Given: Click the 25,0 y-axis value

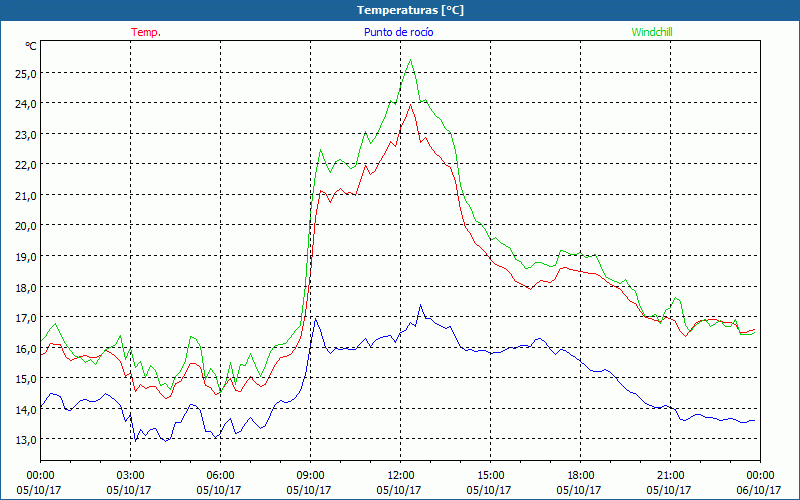Looking at the screenshot, I should pos(26,73).
